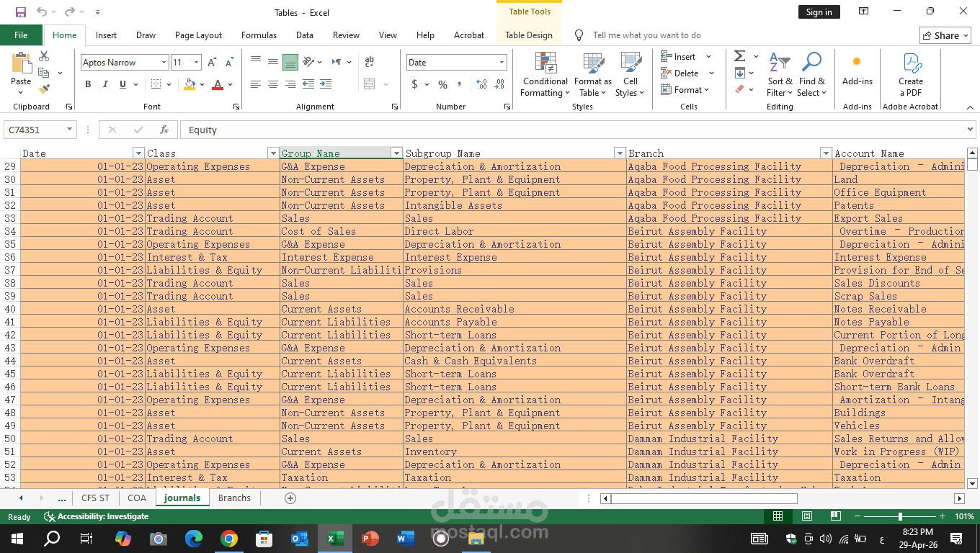Switch to Page Layout view in status bar
This screenshot has width=980, height=553.
(x=807, y=516)
